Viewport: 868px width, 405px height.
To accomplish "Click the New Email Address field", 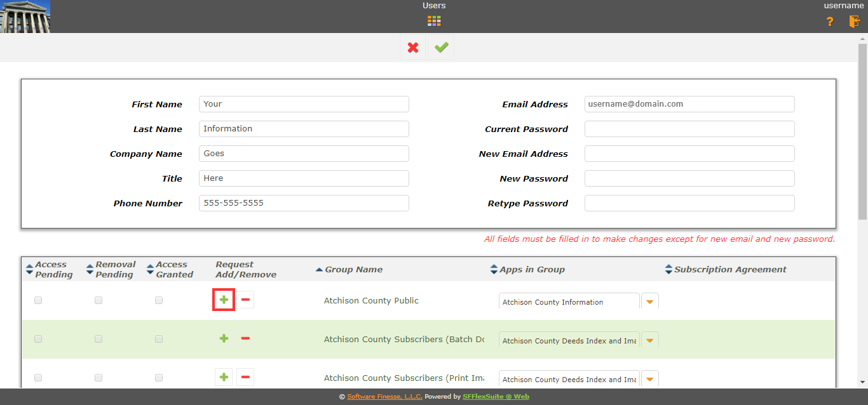I will point(689,154).
